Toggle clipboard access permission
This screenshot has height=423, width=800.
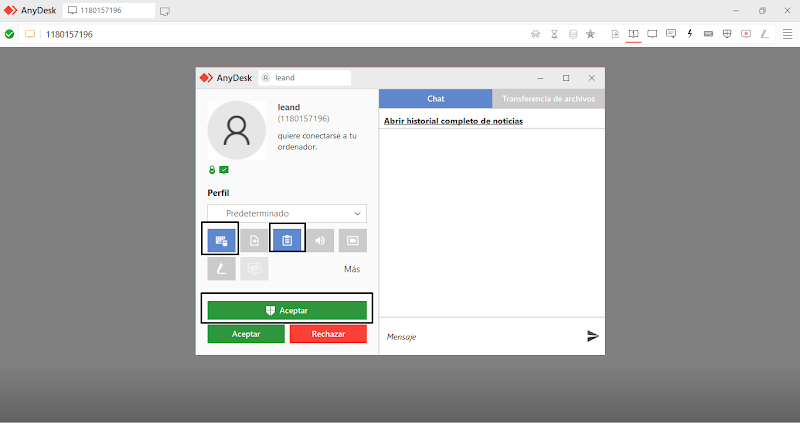(287, 240)
